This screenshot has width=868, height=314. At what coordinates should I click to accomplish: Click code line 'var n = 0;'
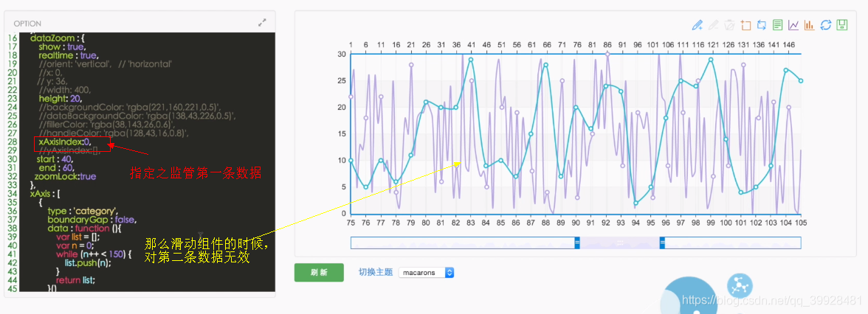coord(75,245)
